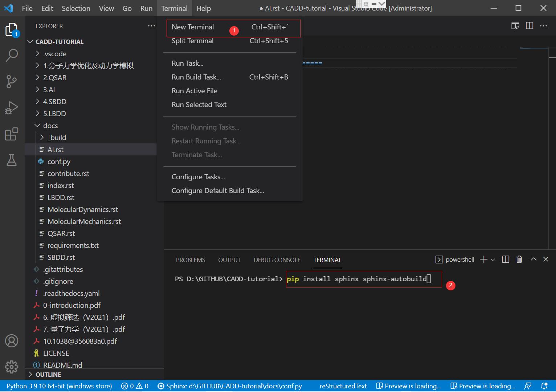
Task: Select Run Active File menu entry
Action: click(230, 91)
